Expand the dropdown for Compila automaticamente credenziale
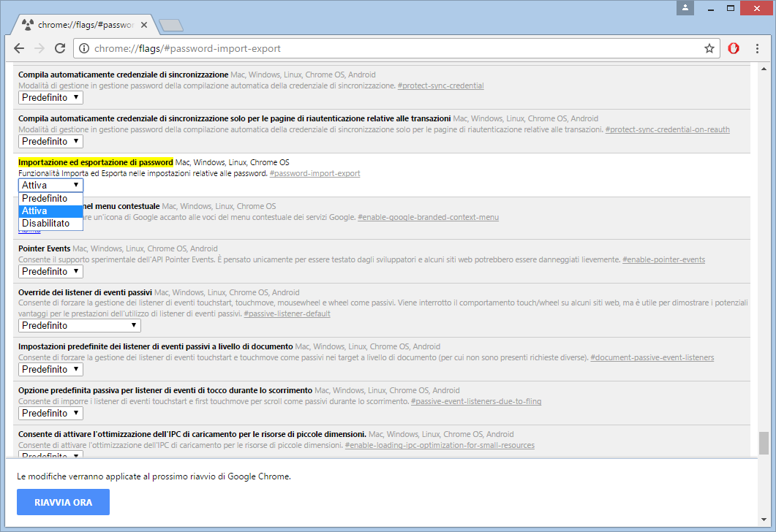 50,97
